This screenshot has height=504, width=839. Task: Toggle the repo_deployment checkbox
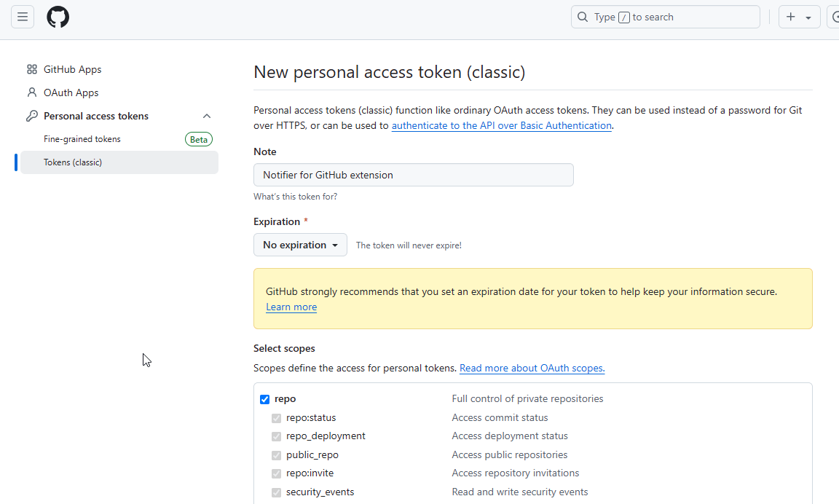pos(276,436)
